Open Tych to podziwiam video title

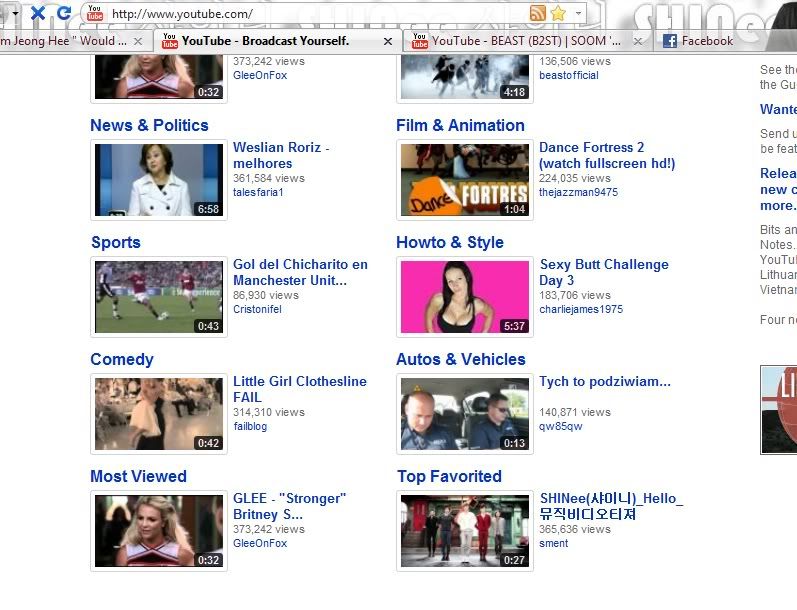pyautogui.click(x=605, y=381)
